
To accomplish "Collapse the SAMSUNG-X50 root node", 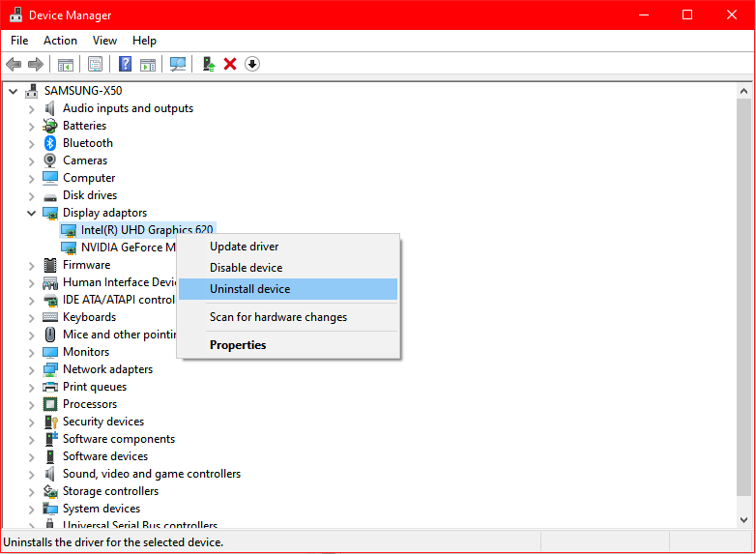I will coord(13,91).
